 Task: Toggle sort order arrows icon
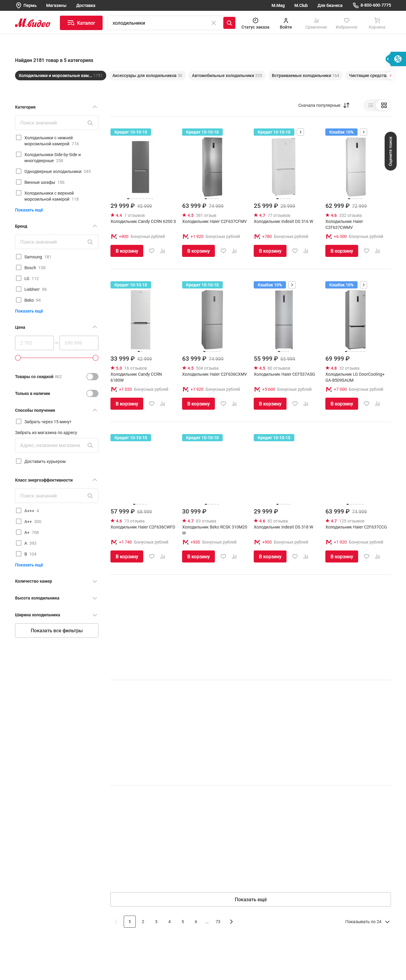(x=346, y=105)
